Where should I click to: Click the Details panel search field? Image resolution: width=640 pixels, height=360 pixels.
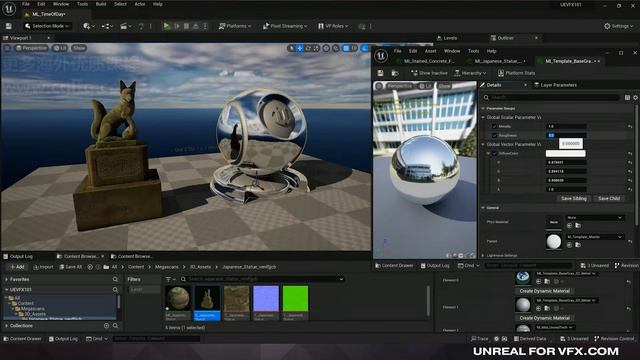click(551, 98)
